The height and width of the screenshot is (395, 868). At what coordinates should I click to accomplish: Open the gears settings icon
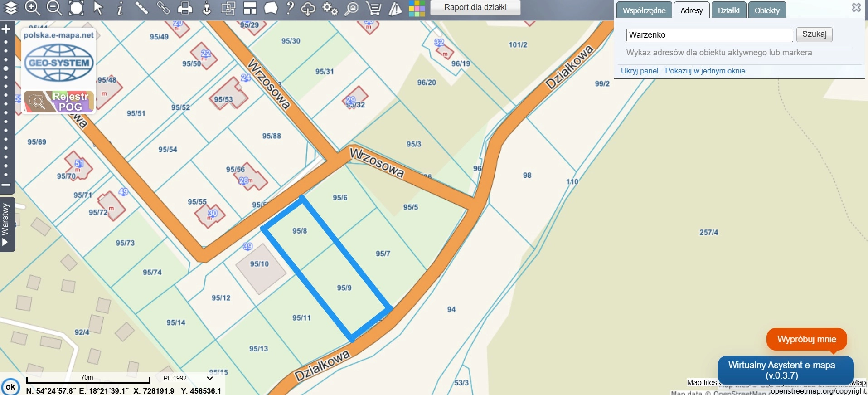click(330, 8)
